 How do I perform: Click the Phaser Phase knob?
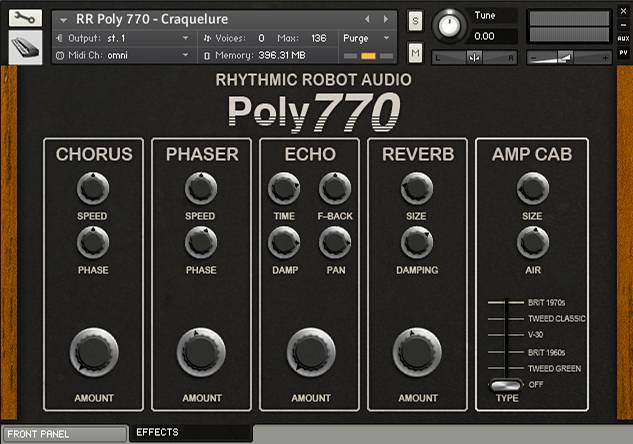201,243
